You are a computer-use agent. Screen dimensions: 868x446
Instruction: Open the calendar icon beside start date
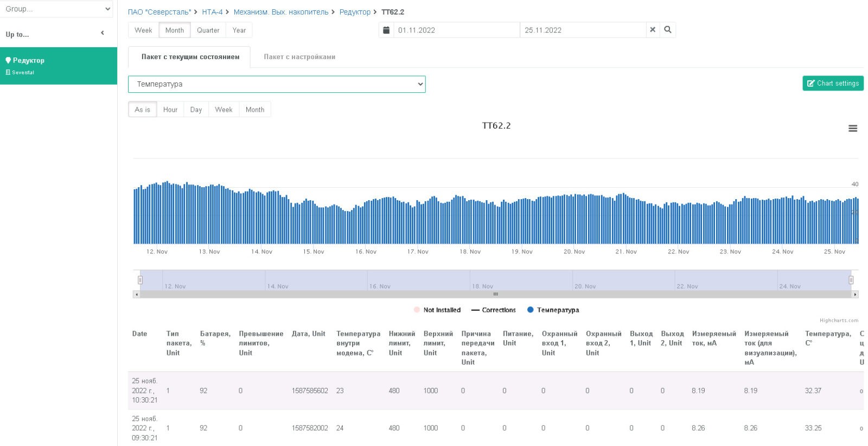click(x=386, y=30)
